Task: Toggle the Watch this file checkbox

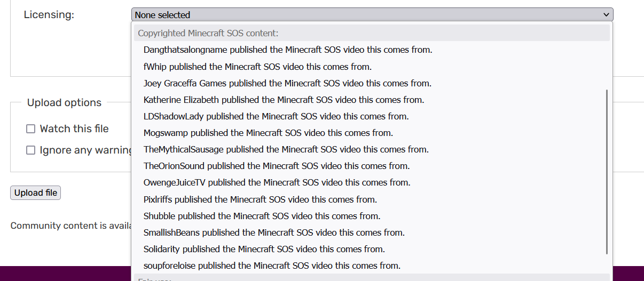Action: coord(31,129)
